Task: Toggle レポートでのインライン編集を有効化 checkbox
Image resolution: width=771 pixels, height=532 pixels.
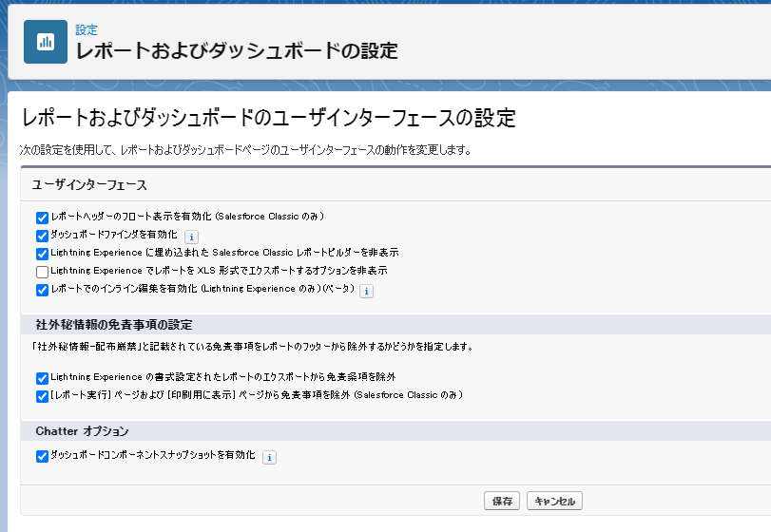Action: [42, 290]
